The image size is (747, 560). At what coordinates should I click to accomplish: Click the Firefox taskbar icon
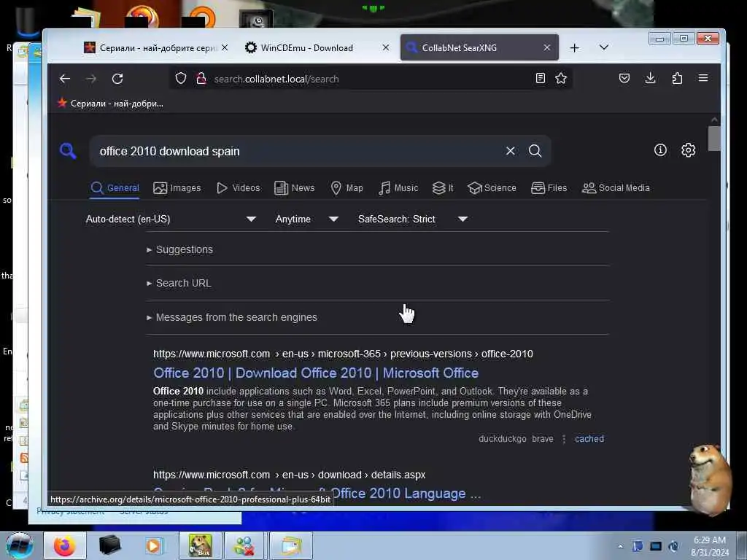(65, 545)
